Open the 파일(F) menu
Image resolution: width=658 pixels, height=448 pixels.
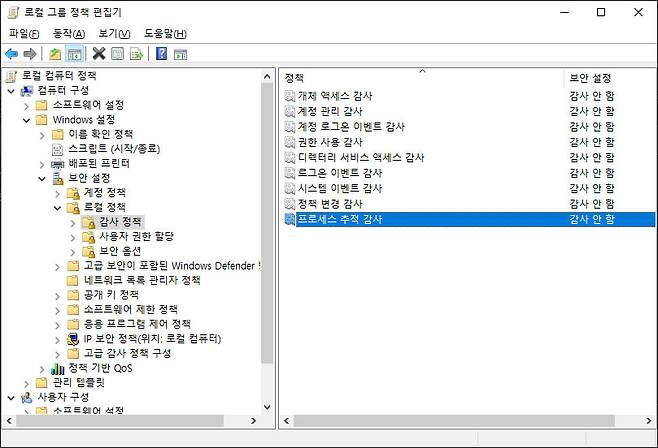[x=24, y=33]
